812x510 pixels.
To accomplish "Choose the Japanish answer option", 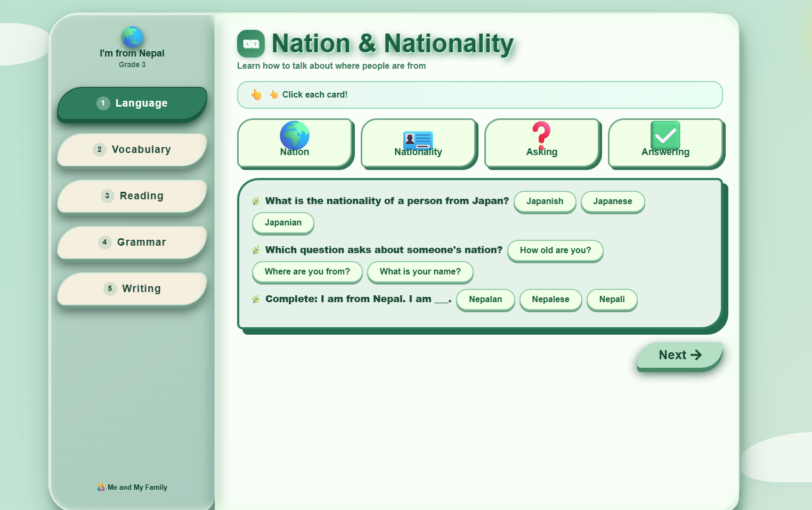I will click(x=545, y=201).
